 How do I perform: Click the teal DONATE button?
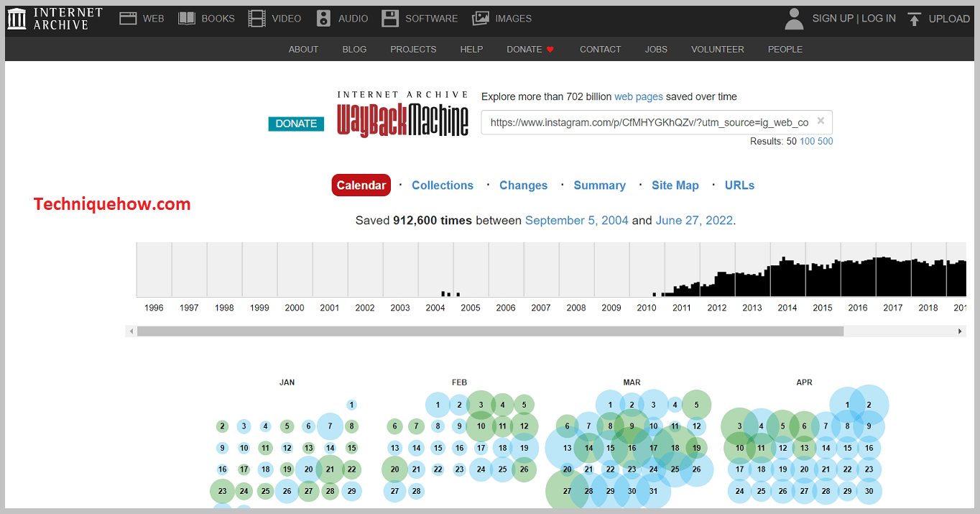[x=296, y=124]
